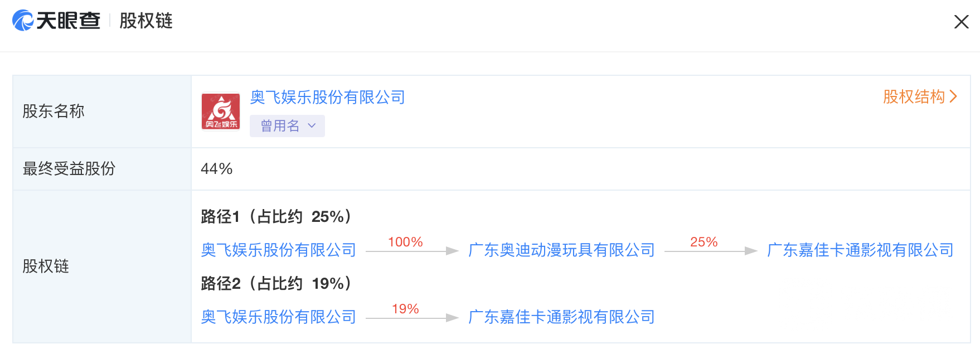Click the 19% arrow in path 2
This screenshot has width=980, height=349.
point(411,318)
